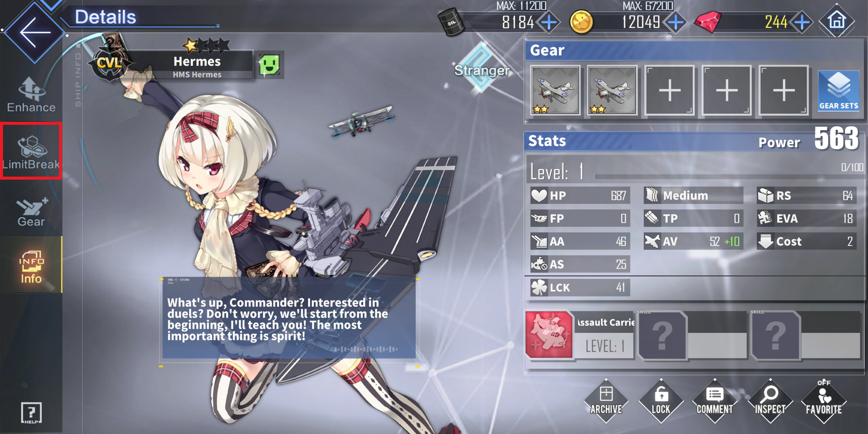Go back using the arrow button
The width and height of the screenshot is (868, 434).
pyautogui.click(x=35, y=32)
